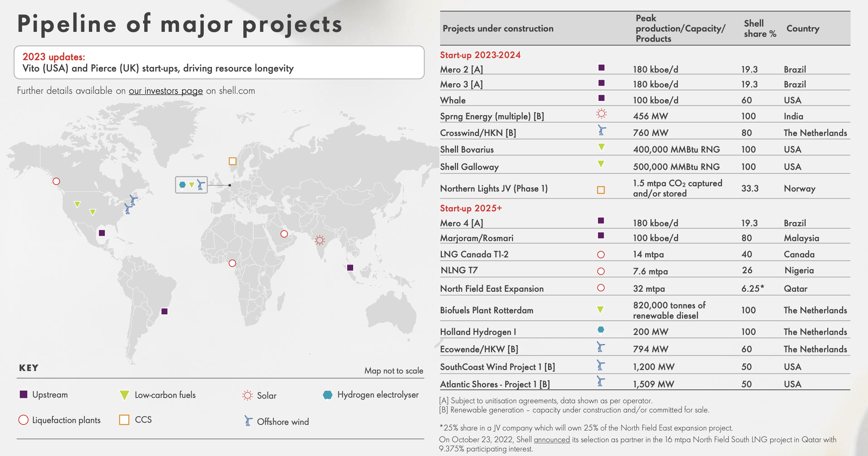Click the liquefaction circle over Qatar
Viewport: 868px width, 456px height.
(x=284, y=234)
